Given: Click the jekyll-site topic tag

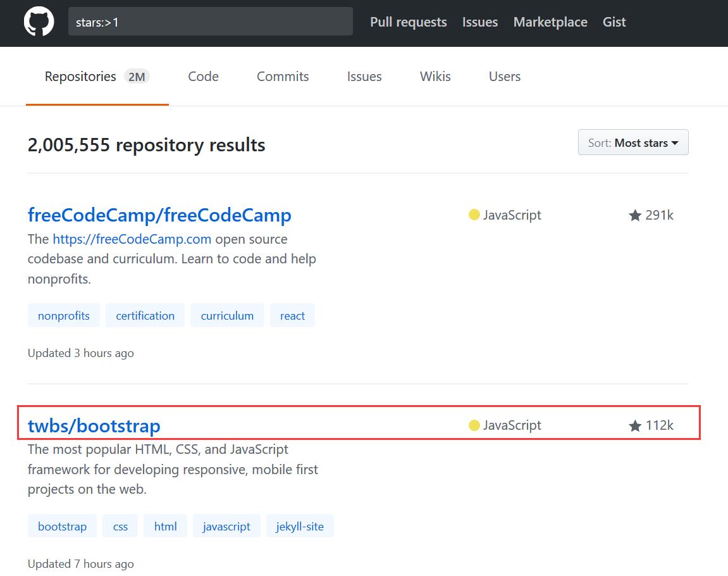Looking at the screenshot, I should coord(300,526).
